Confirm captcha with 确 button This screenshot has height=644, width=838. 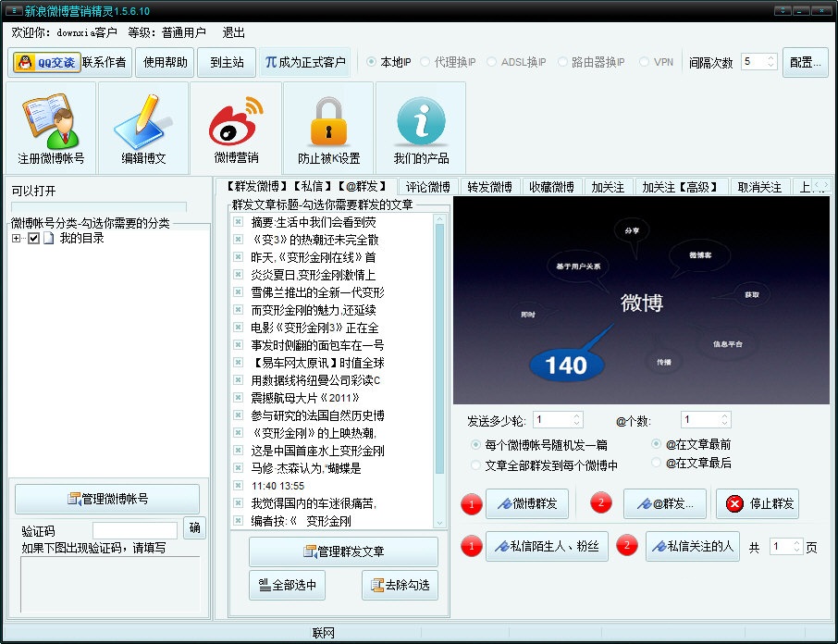194,528
